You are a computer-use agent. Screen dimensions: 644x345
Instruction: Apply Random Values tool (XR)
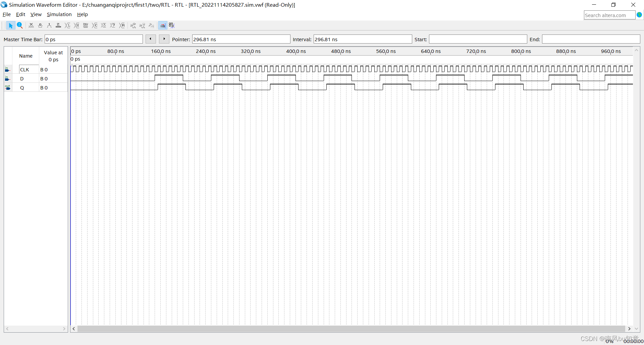122,25
